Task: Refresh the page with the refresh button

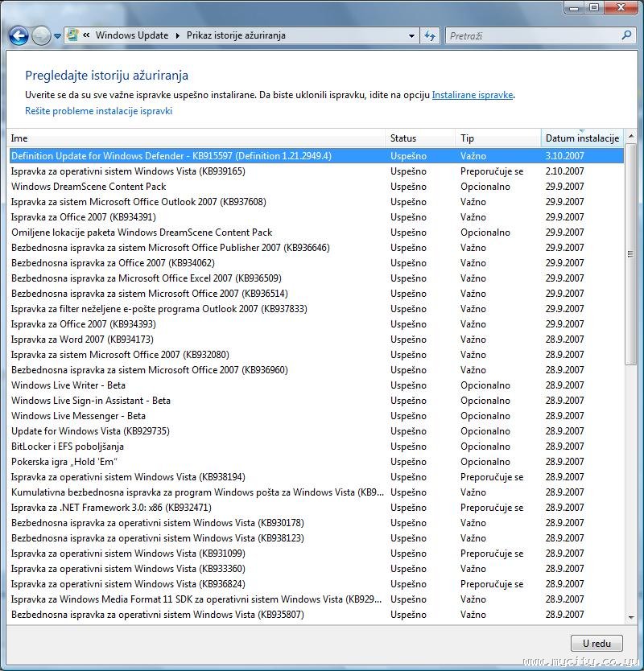Action: pos(430,36)
